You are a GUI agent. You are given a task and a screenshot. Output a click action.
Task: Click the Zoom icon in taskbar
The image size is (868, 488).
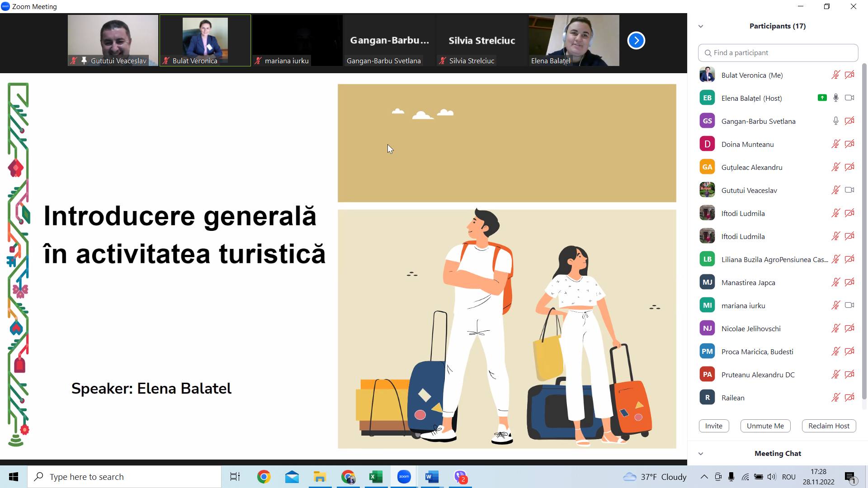[x=404, y=477]
